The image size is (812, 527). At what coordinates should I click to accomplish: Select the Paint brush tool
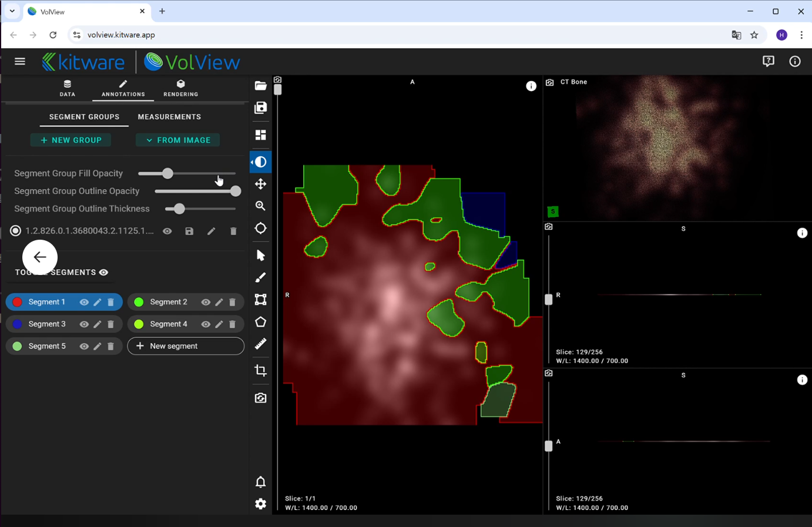tap(260, 278)
